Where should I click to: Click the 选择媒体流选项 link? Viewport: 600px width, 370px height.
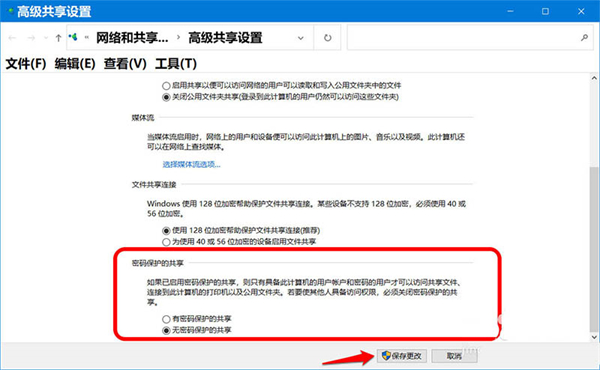coord(192,165)
